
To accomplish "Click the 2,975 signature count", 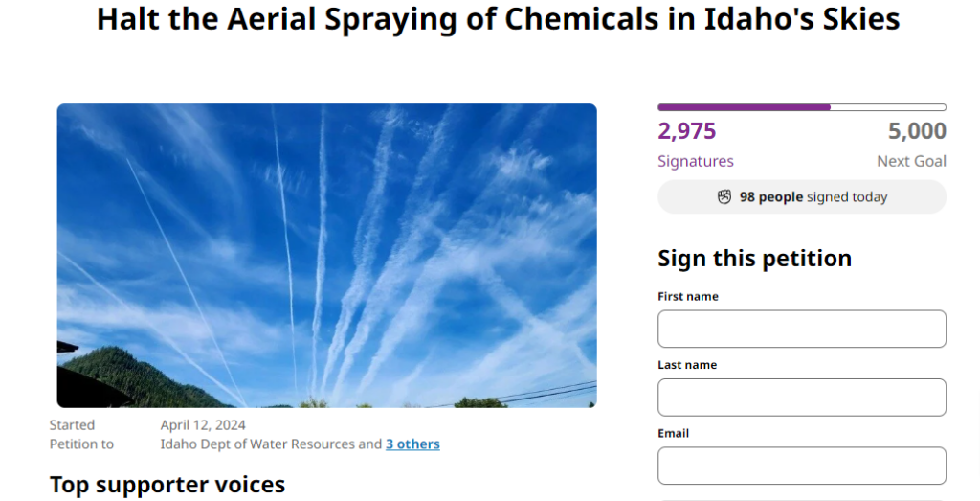I will coord(686,131).
